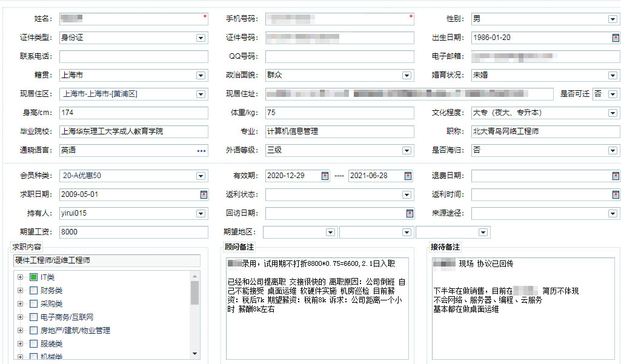Select the IT类 tree item label
Viewport: 621px width, 364px height.
point(47,277)
